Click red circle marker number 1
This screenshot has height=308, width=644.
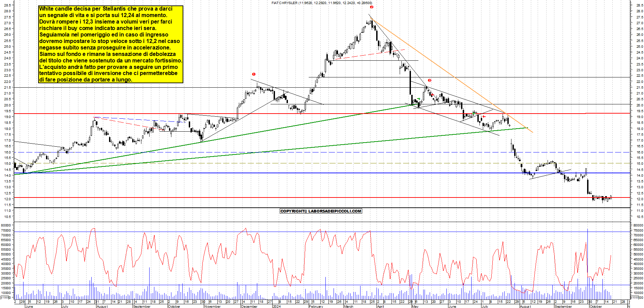[254, 74]
